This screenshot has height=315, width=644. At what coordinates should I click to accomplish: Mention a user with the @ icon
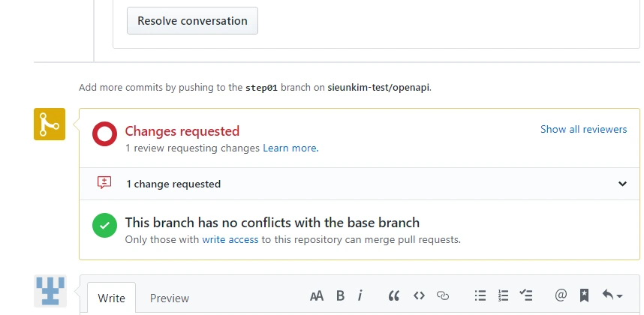[560, 296]
